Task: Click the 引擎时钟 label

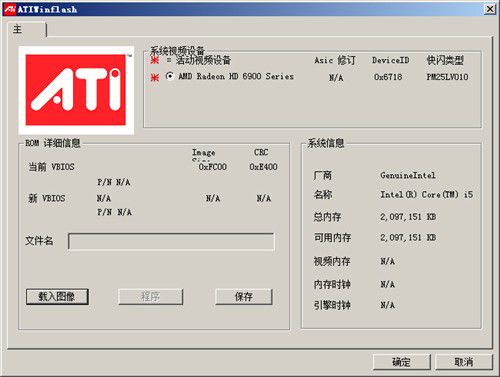Action: 332,305
